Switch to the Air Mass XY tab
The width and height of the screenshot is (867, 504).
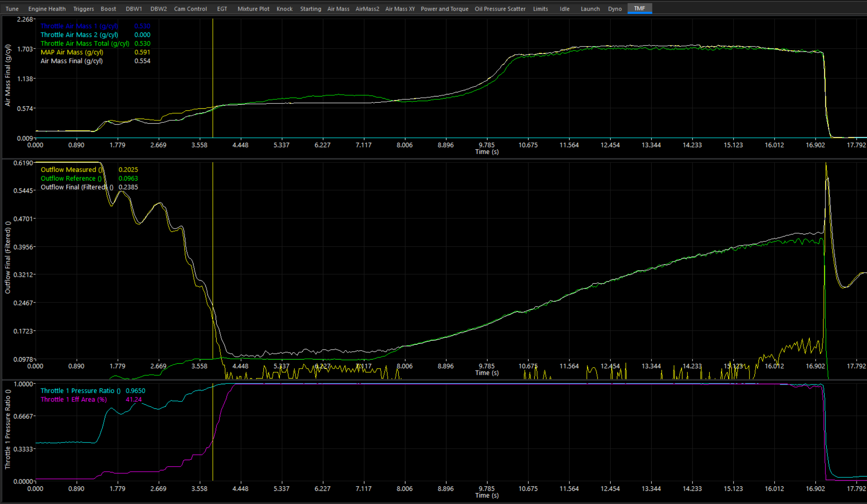400,8
